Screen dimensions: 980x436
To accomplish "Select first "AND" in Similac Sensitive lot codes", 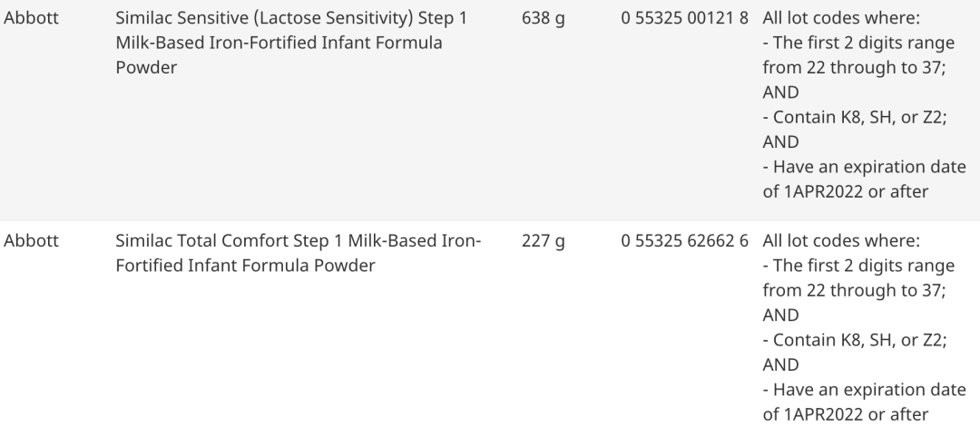I will point(781,92).
